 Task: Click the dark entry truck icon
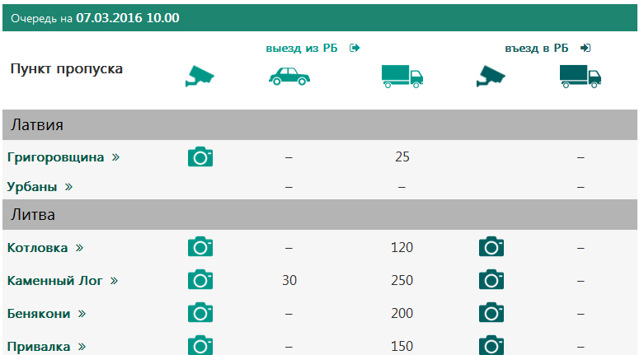coord(581,77)
